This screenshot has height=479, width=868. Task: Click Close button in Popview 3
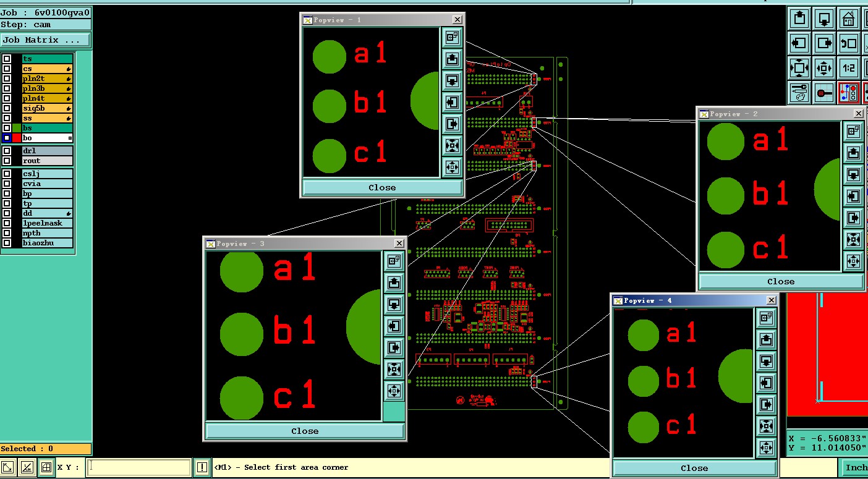point(305,431)
